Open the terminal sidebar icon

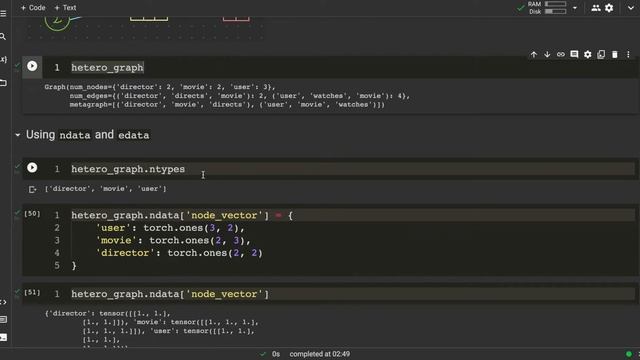pos(3,337)
